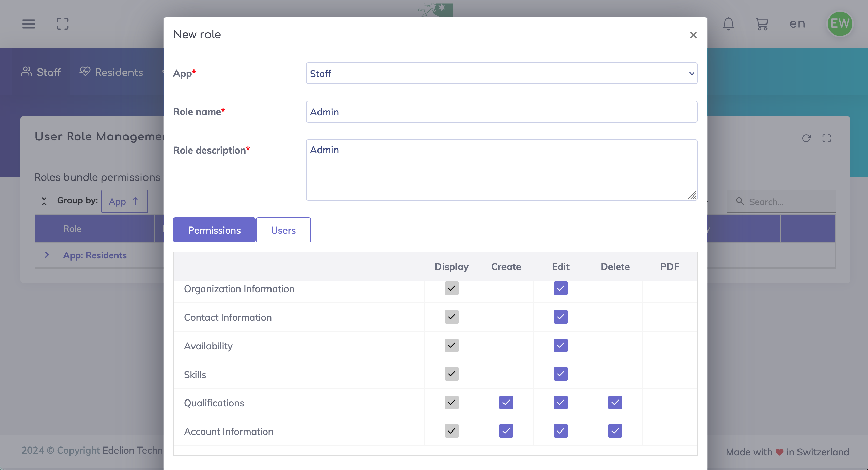This screenshot has height=470, width=868.
Task: Click the App group-by sort button
Action: [124, 202]
